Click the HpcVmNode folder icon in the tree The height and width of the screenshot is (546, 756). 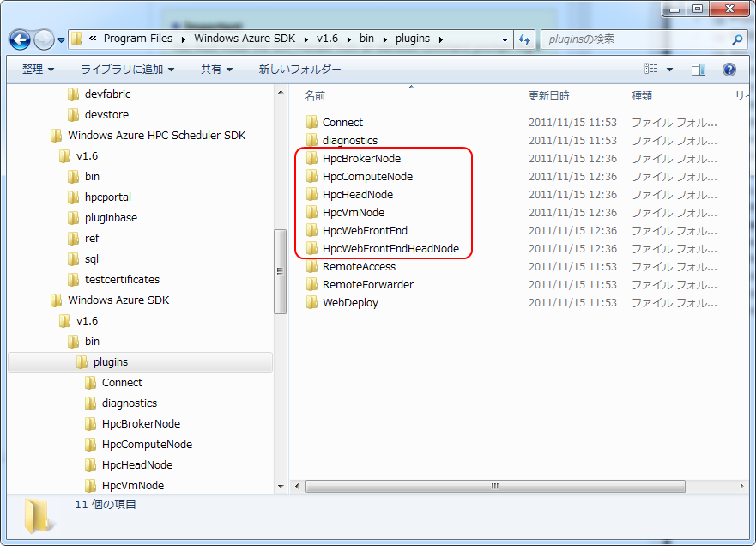[90, 486]
